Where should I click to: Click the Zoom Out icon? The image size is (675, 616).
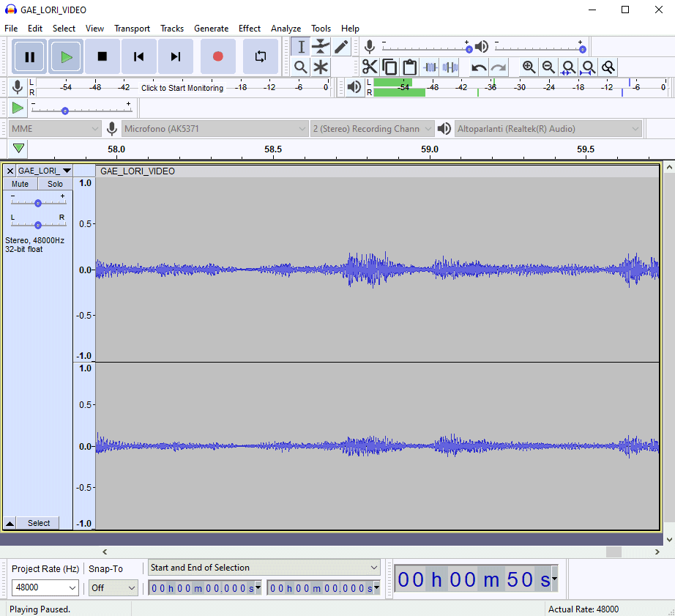tap(548, 67)
